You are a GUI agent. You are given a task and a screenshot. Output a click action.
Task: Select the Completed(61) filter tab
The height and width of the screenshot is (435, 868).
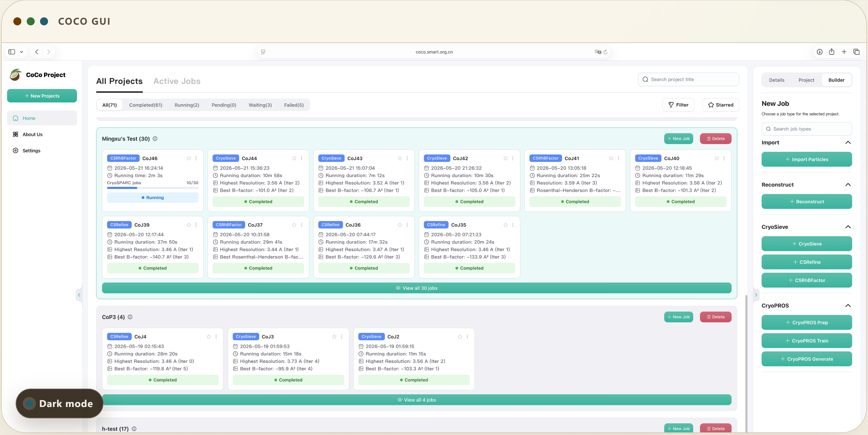pos(145,105)
